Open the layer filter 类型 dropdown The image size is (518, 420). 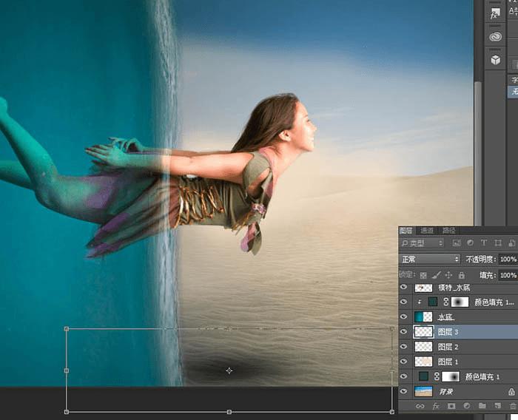pyautogui.click(x=422, y=243)
